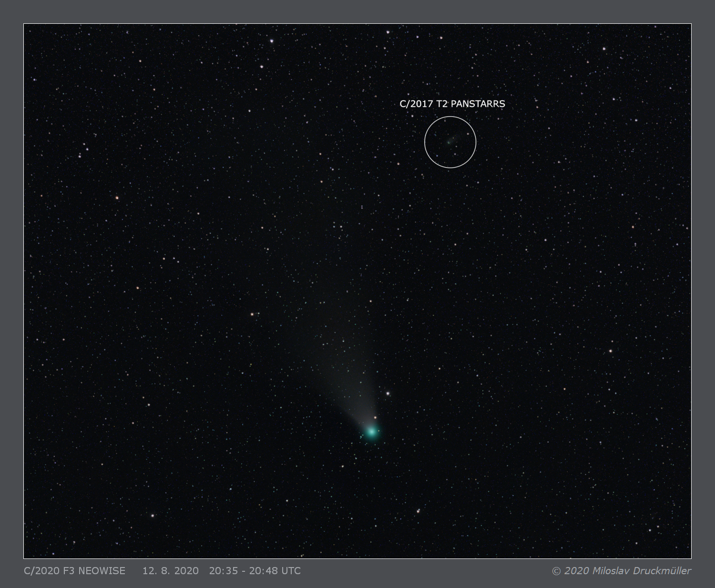Click the UTC text in the caption
This screenshot has height=588, width=715.
point(290,571)
